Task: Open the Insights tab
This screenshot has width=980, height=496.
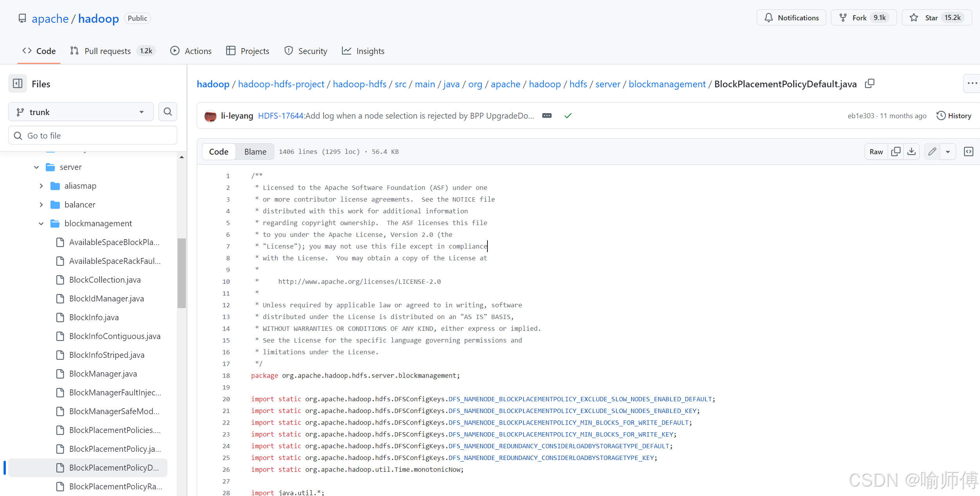Action: click(363, 51)
